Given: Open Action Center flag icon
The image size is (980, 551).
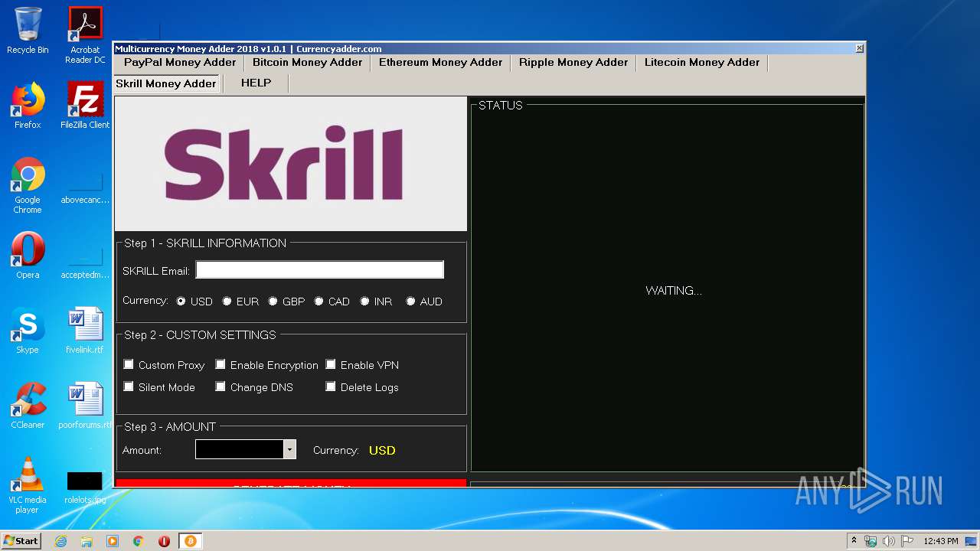Looking at the screenshot, I should pyautogui.click(x=906, y=541).
